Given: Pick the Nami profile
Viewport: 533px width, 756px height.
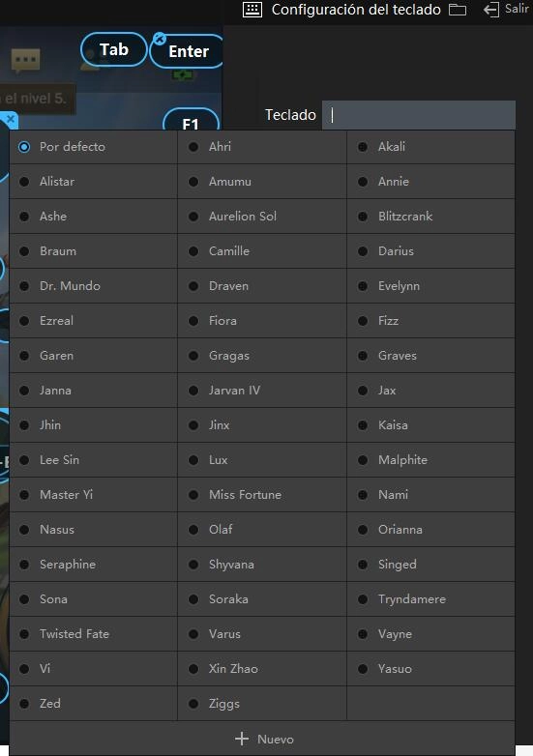Looking at the screenshot, I should pos(430,495).
